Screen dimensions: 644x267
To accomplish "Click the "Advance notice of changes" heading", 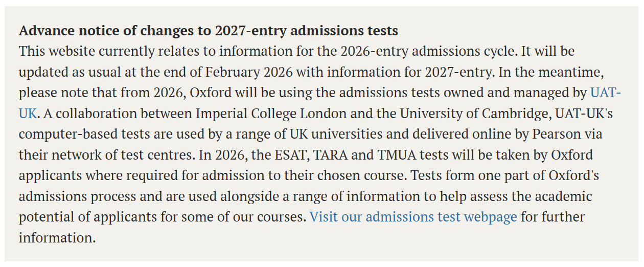I will (x=208, y=31).
